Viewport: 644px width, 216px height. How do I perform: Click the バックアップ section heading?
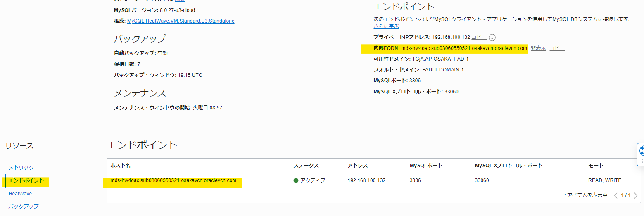140,39
